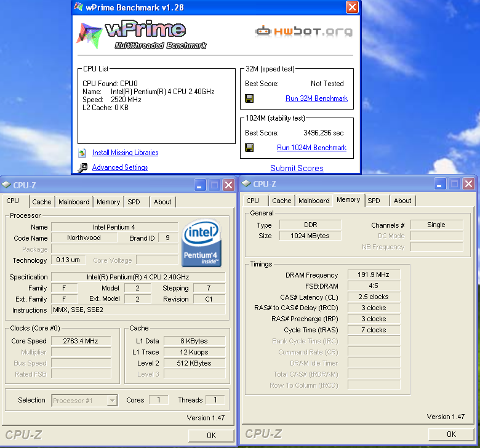480x448 pixels.
Task: Click the 3496.296 sec best score
Action: coord(324,133)
